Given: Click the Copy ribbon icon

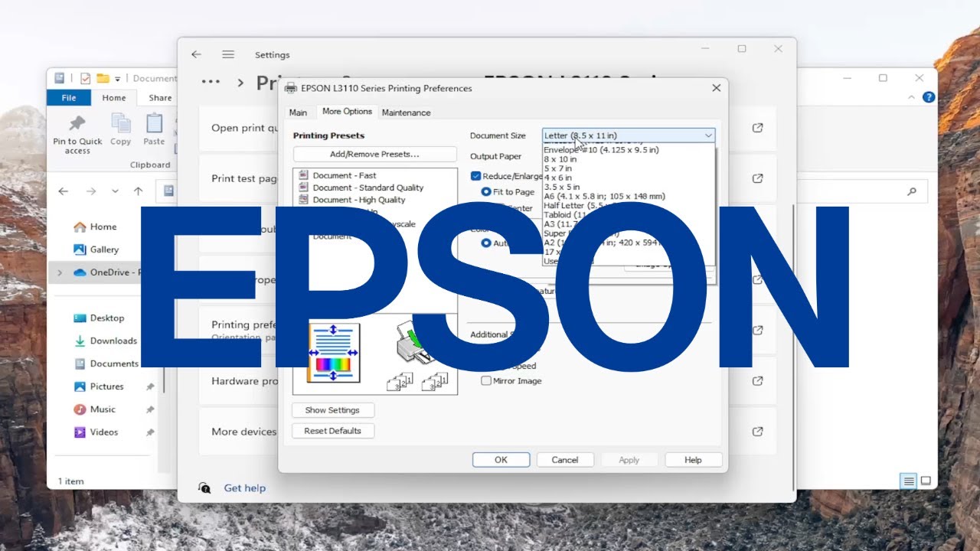Looking at the screenshot, I should pos(120,123).
